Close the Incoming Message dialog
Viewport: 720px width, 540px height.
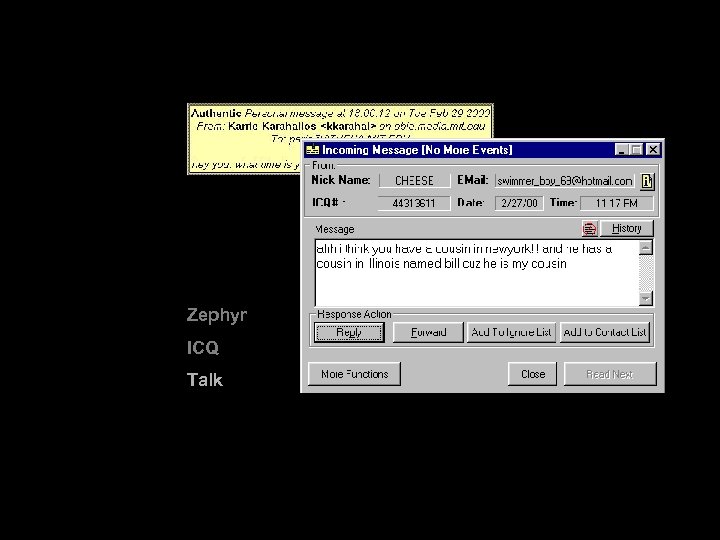(532, 374)
